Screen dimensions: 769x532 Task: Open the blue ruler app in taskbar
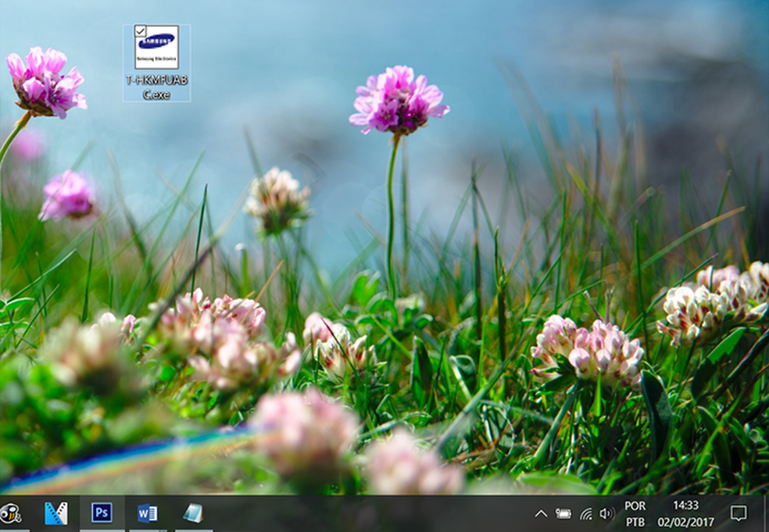(x=56, y=513)
